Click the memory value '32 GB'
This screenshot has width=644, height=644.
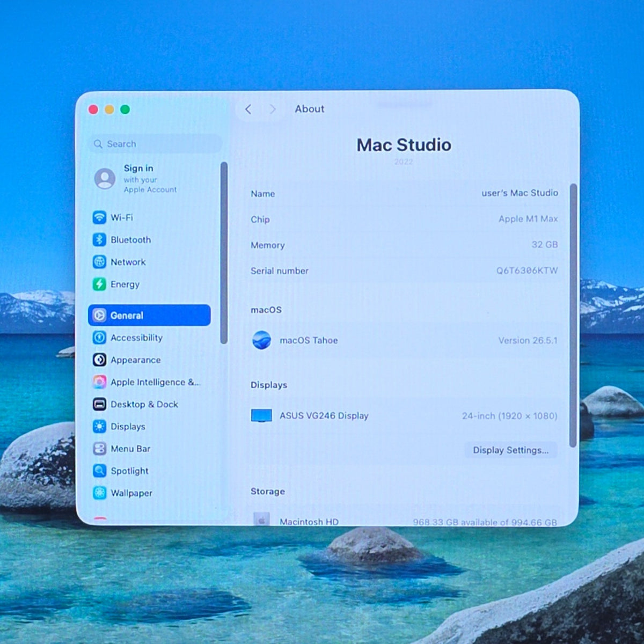545,244
